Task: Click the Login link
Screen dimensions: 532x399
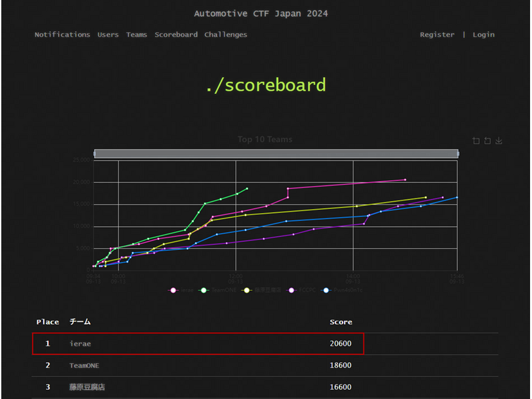Action: [484, 35]
